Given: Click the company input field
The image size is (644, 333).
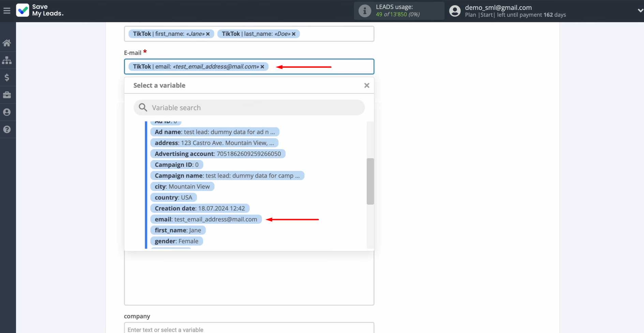Looking at the screenshot, I should pos(249,329).
